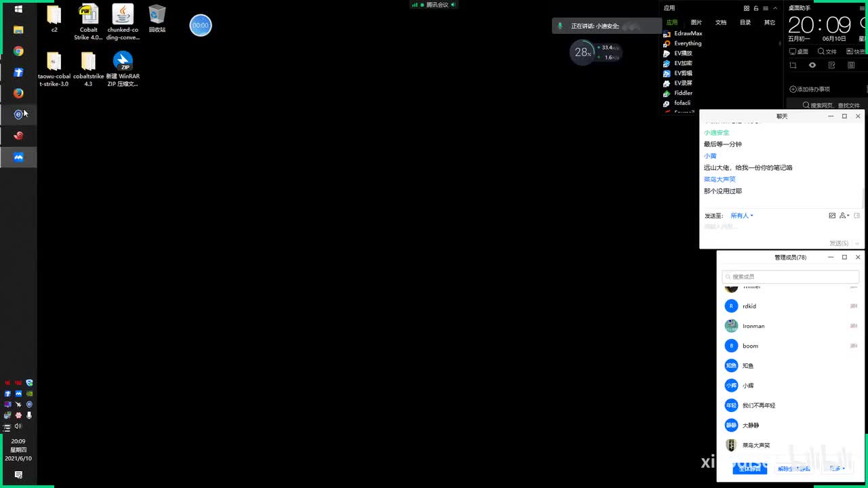Click the note edit icon in desktop assistant

[832, 65]
